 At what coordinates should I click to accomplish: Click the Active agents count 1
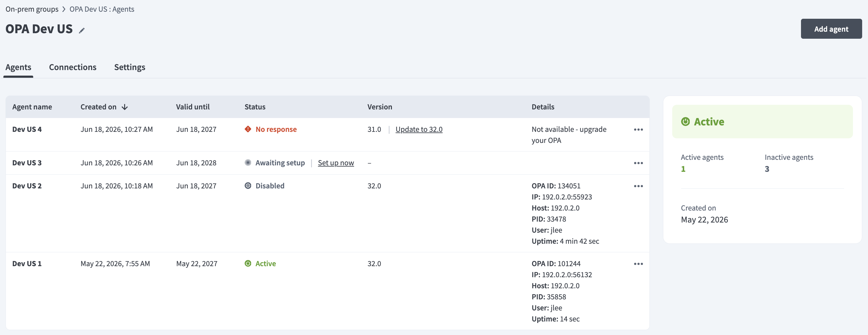[x=683, y=169]
